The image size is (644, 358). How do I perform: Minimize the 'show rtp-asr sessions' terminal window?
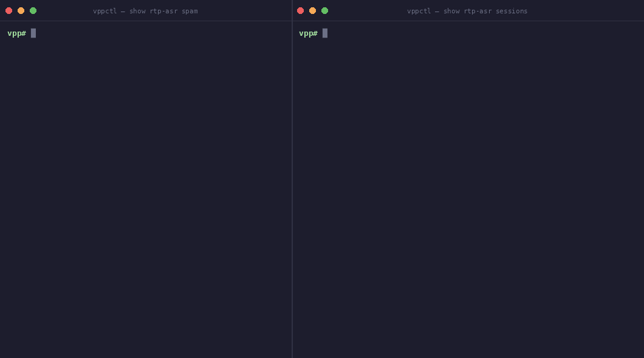coord(312,11)
